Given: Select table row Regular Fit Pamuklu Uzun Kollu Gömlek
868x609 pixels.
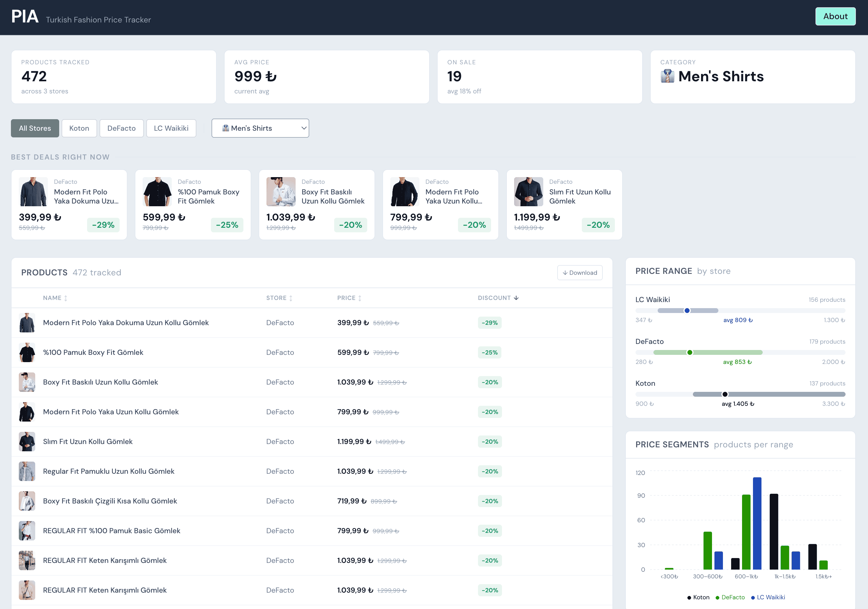Looking at the screenshot, I should (x=312, y=471).
